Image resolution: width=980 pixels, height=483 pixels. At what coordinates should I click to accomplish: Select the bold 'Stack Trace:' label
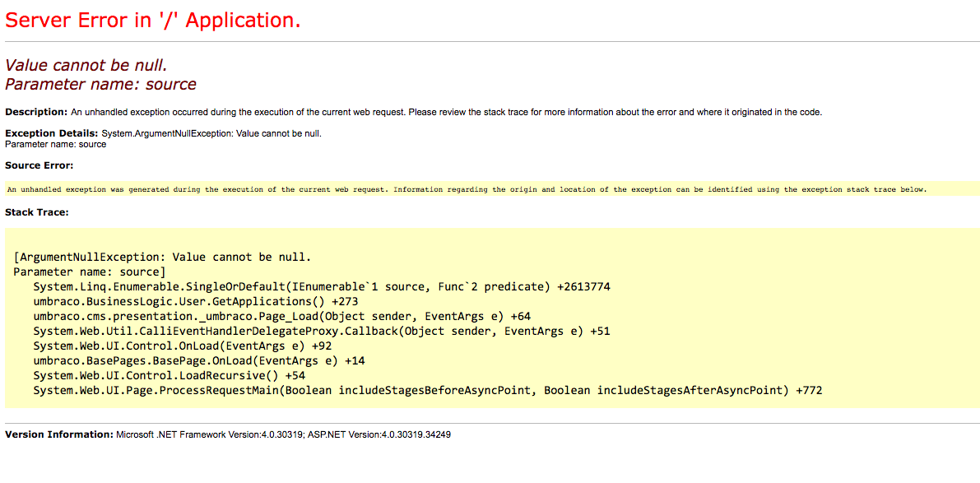(36, 212)
